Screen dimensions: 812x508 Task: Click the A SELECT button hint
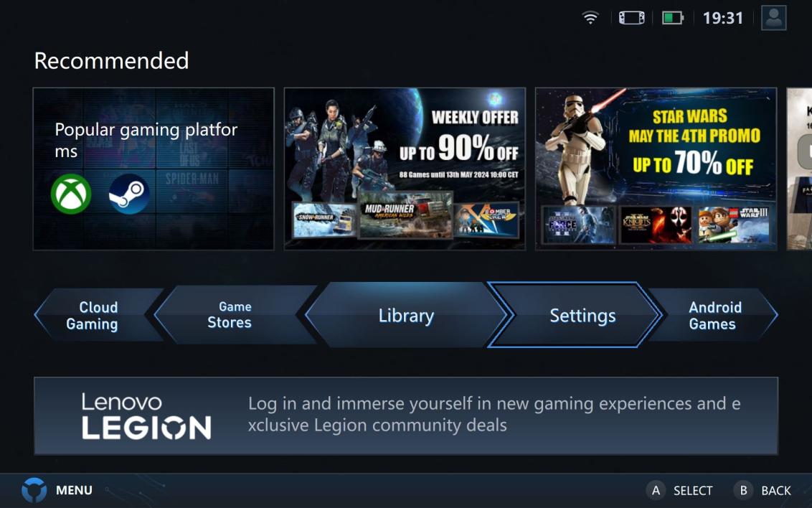(x=679, y=490)
